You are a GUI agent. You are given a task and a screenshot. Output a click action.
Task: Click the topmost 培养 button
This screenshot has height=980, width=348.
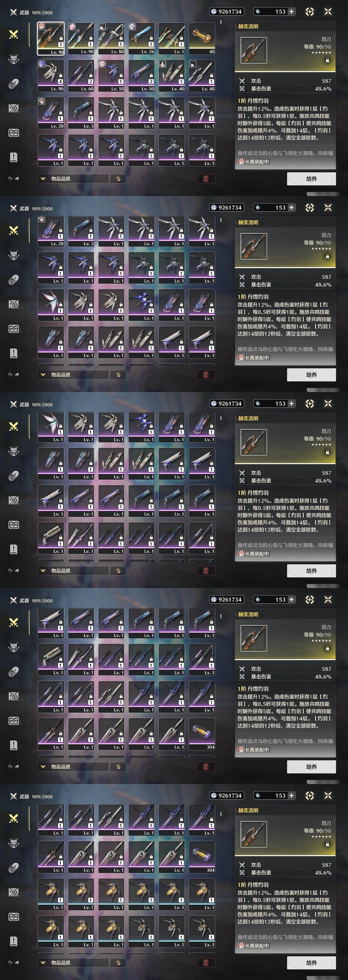[x=311, y=179]
